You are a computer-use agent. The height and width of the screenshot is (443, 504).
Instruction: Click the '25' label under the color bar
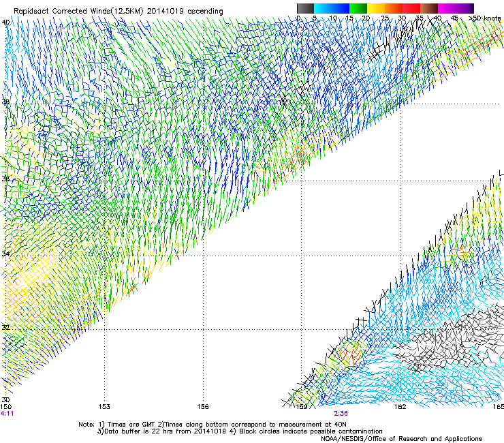pos(385,18)
